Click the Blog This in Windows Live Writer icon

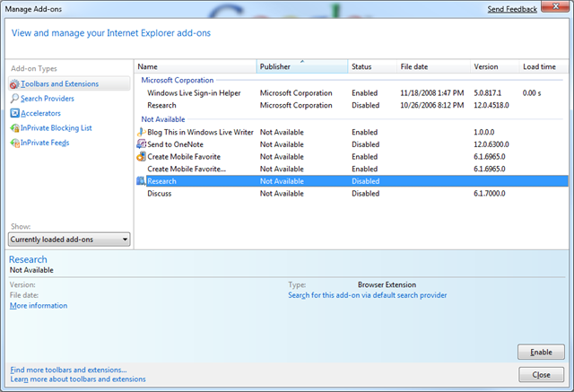[142, 132]
